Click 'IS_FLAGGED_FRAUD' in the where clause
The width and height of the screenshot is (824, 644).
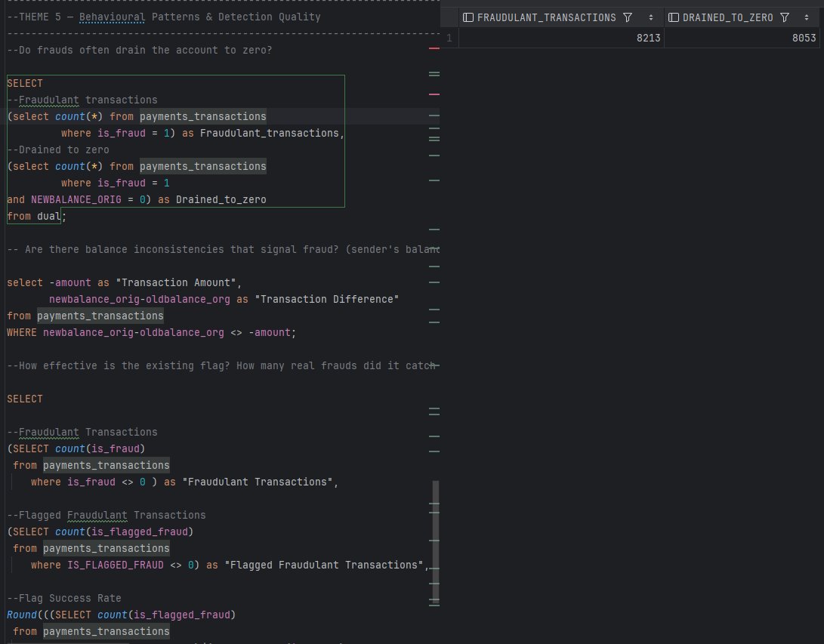point(116,565)
